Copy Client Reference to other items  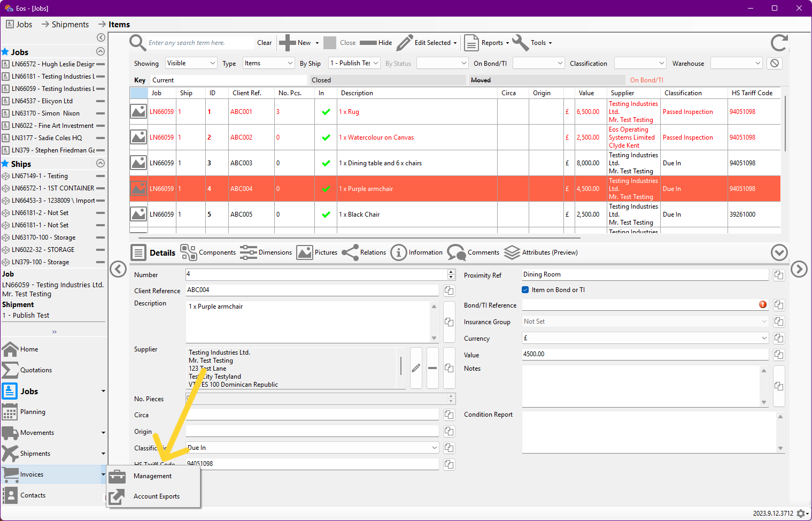coord(449,290)
